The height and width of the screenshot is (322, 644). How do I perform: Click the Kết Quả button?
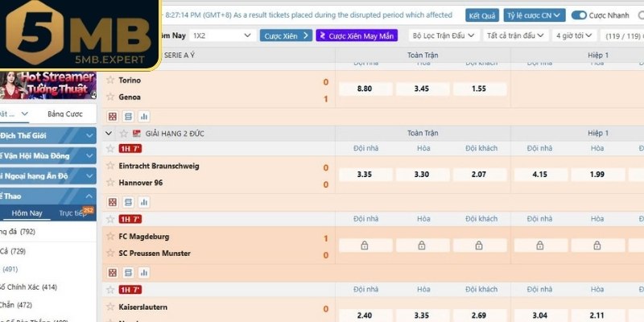pos(482,15)
